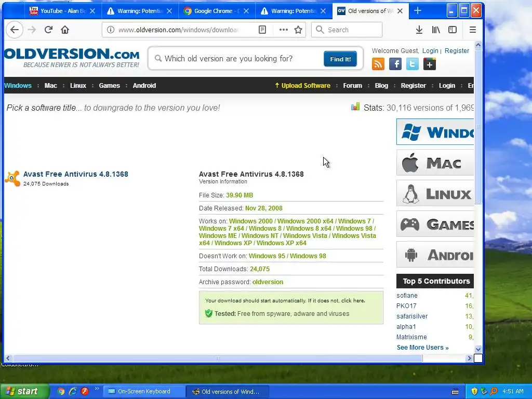Viewport: 532px width, 399px height.
Task: Open Chrome from quick launch bar
Action: 61,391
